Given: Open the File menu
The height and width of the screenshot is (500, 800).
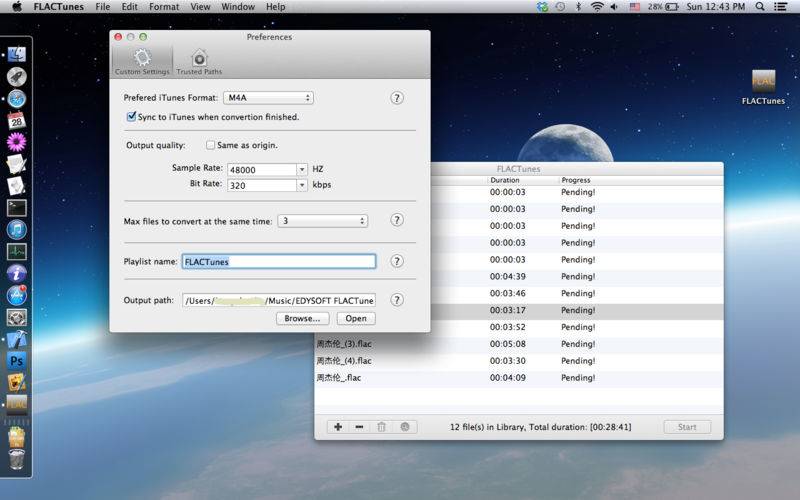Looking at the screenshot, I should (x=103, y=7).
